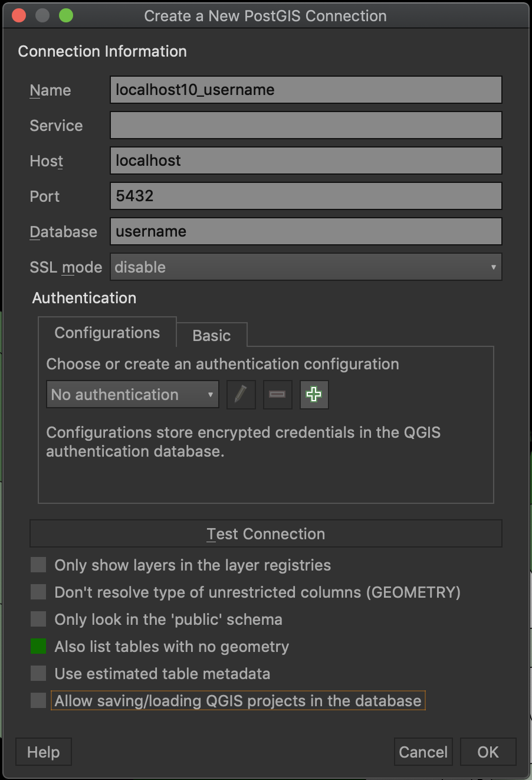Switch to the Basic authentication tab
Screen dimensions: 532x780
click(x=211, y=335)
